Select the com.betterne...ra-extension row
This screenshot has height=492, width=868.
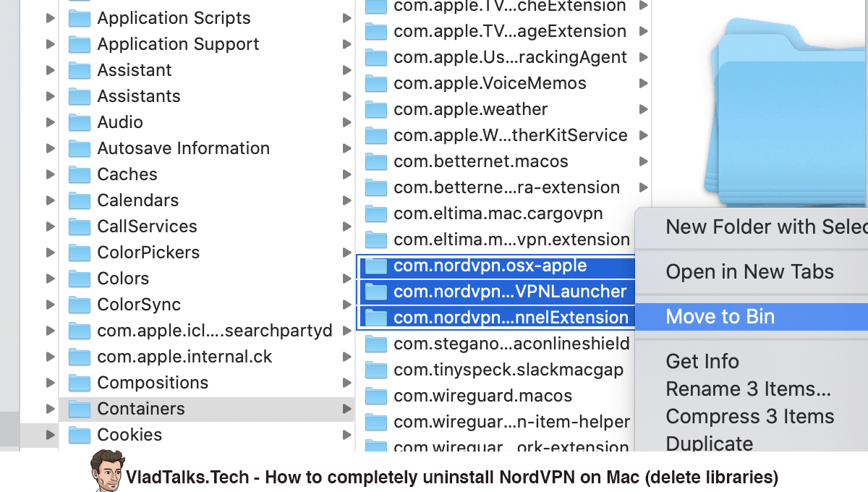(505, 187)
